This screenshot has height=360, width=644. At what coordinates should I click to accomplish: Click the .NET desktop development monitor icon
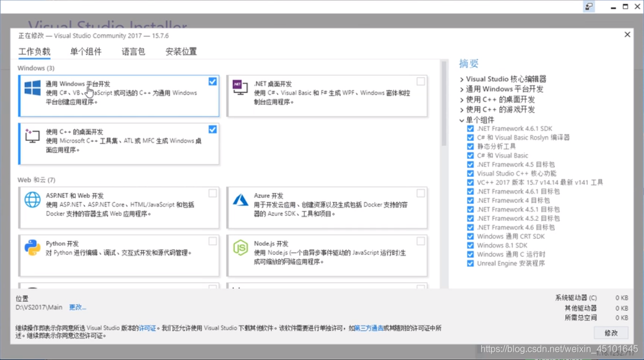(x=240, y=88)
